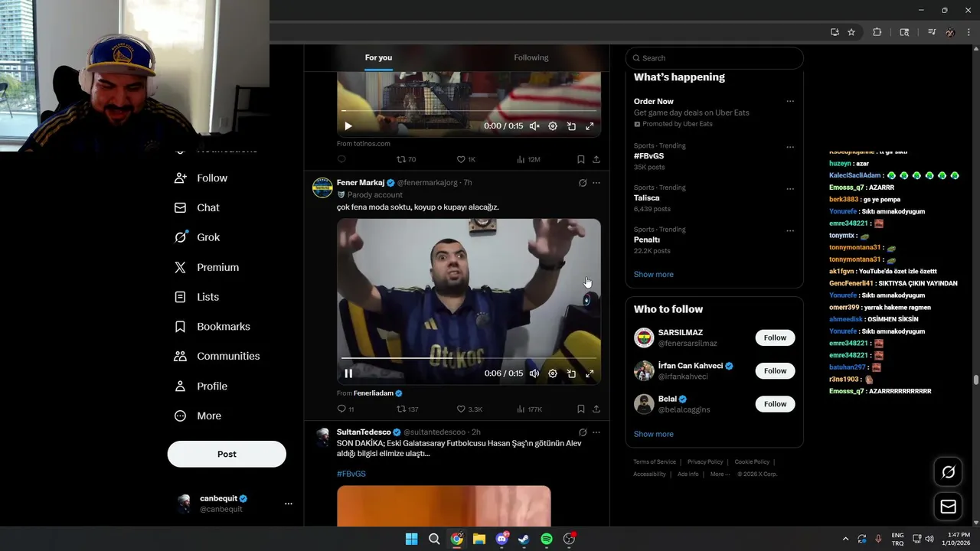Click the X search field
The image size is (980, 551).
tap(714, 58)
